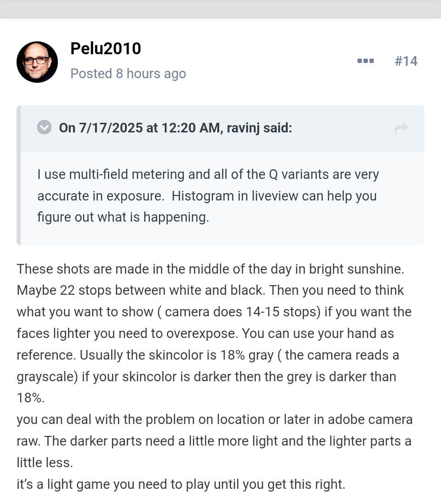
Task: Open the #14 post permalink
Action: pos(406,61)
